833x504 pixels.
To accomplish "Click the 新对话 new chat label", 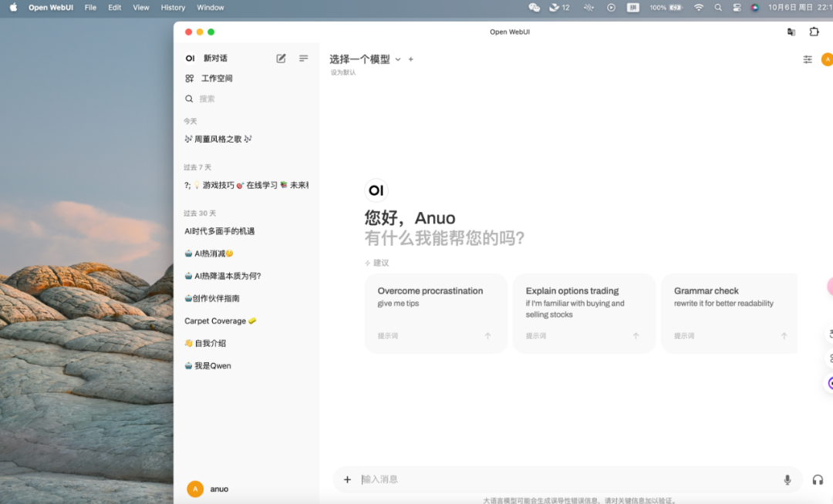I will tap(215, 59).
